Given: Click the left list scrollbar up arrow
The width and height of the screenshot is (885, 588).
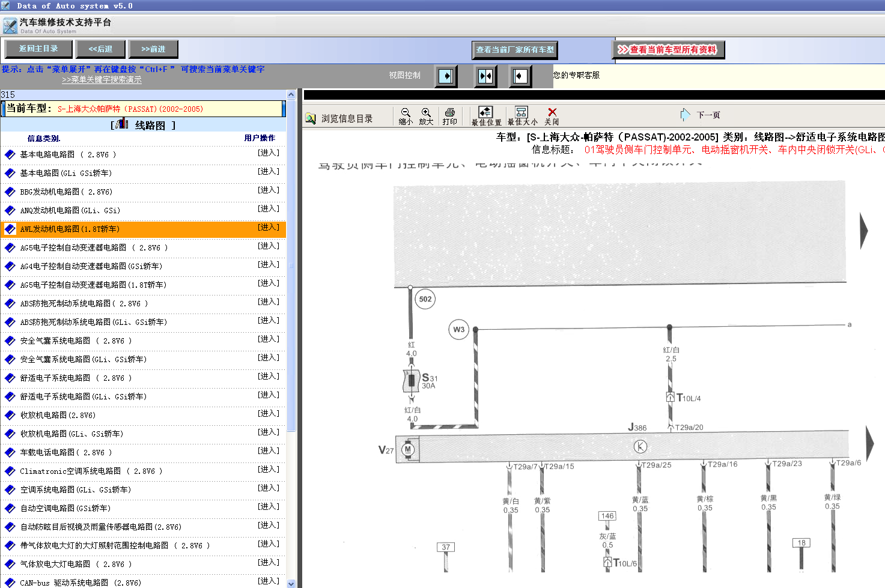Looking at the screenshot, I should coord(291,94).
